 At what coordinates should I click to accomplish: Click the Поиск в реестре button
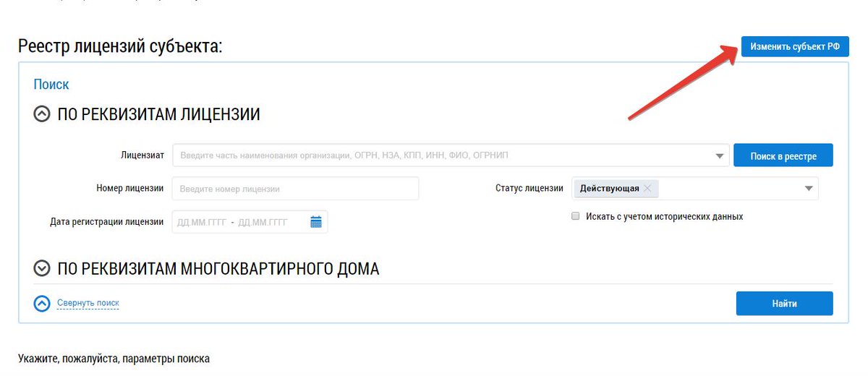click(783, 155)
